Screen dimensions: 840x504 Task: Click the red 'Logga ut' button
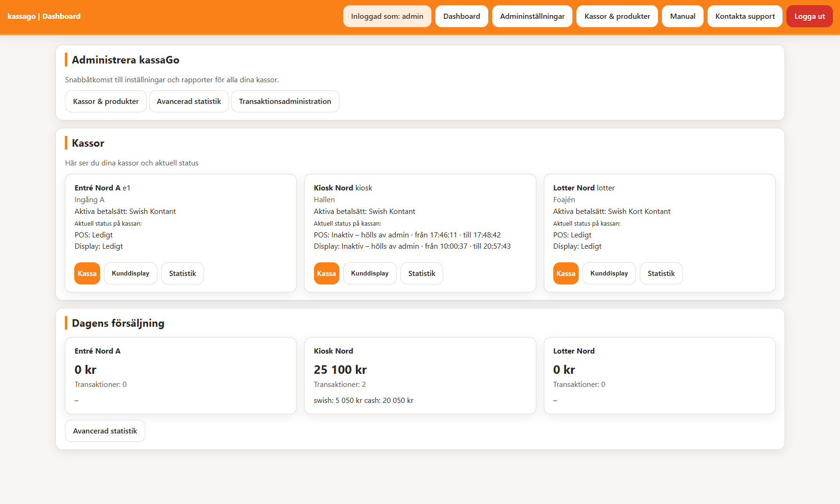(809, 16)
